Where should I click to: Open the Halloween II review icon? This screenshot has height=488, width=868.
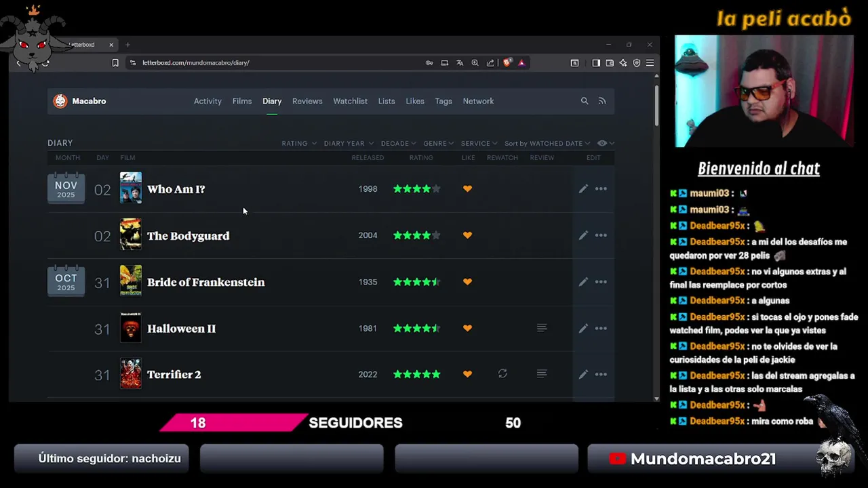click(x=541, y=328)
